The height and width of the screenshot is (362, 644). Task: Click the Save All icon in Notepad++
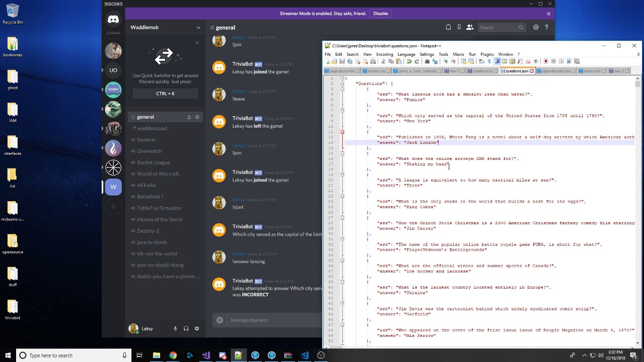pos(350,61)
